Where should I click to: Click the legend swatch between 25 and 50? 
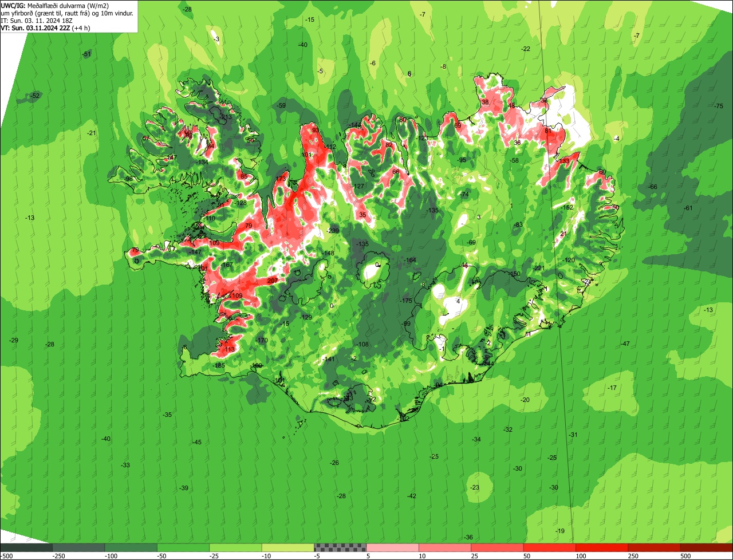(497, 547)
